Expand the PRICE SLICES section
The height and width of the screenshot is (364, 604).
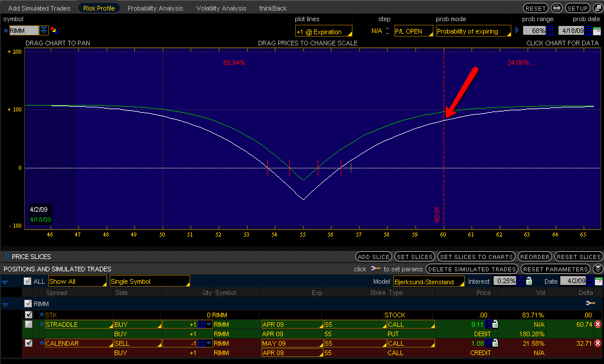(x=7, y=257)
